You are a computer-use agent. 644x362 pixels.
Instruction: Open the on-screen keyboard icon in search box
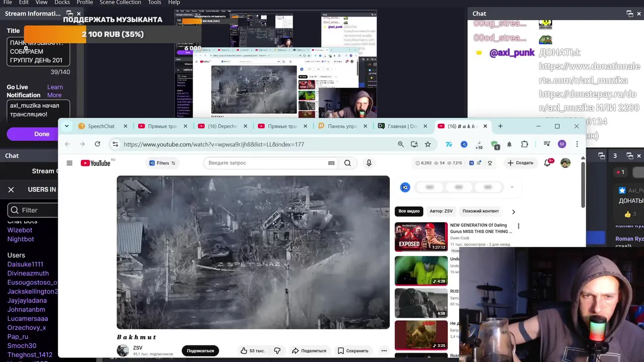point(331,163)
